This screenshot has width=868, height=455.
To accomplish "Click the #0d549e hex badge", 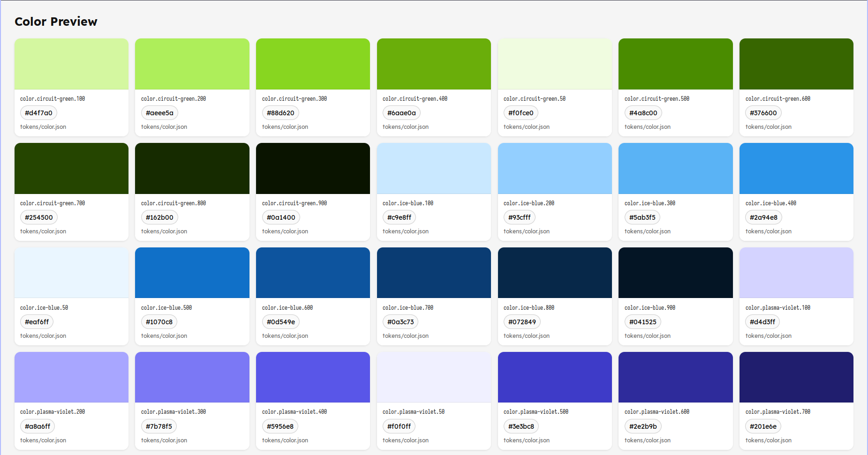I will click(x=281, y=322).
